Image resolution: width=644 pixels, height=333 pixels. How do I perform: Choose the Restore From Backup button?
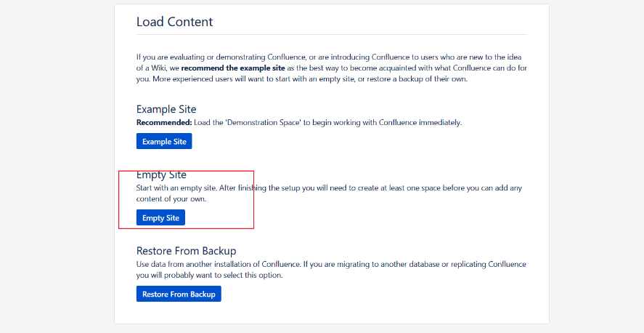pyautogui.click(x=179, y=294)
